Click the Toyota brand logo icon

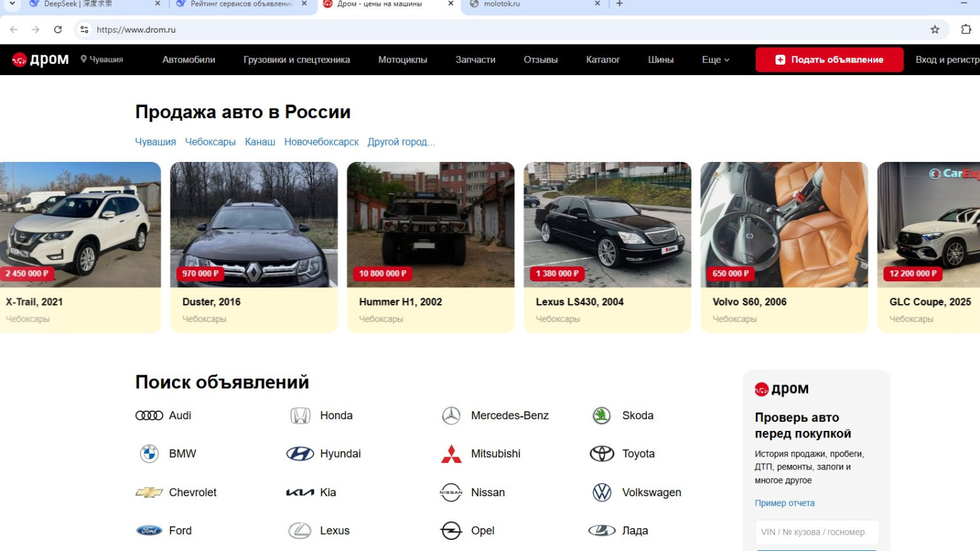(x=602, y=454)
